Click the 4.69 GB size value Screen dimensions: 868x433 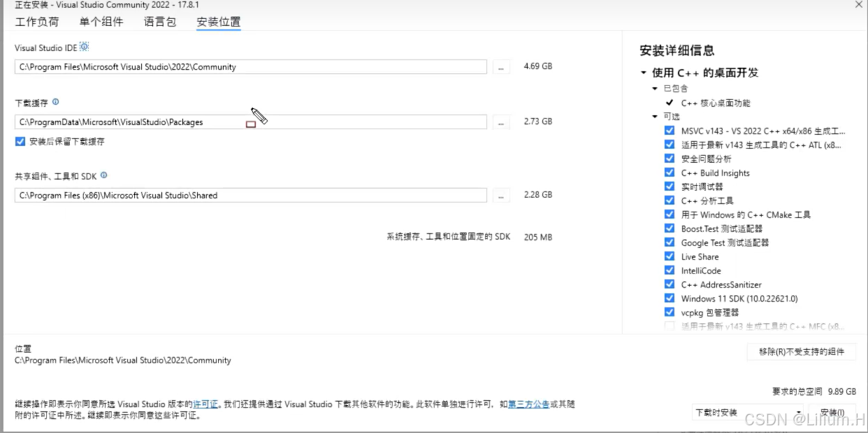(538, 66)
